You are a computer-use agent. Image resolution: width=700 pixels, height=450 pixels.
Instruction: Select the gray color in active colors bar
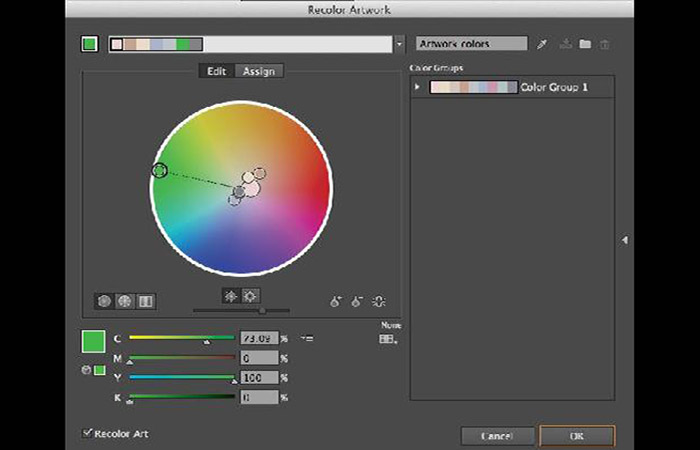(196, 44)
